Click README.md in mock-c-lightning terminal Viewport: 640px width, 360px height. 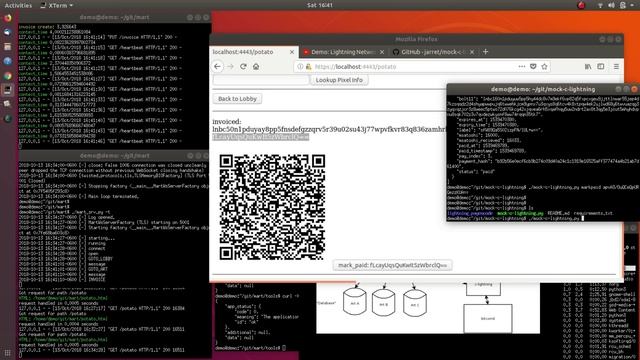click(x=558, y=213)
